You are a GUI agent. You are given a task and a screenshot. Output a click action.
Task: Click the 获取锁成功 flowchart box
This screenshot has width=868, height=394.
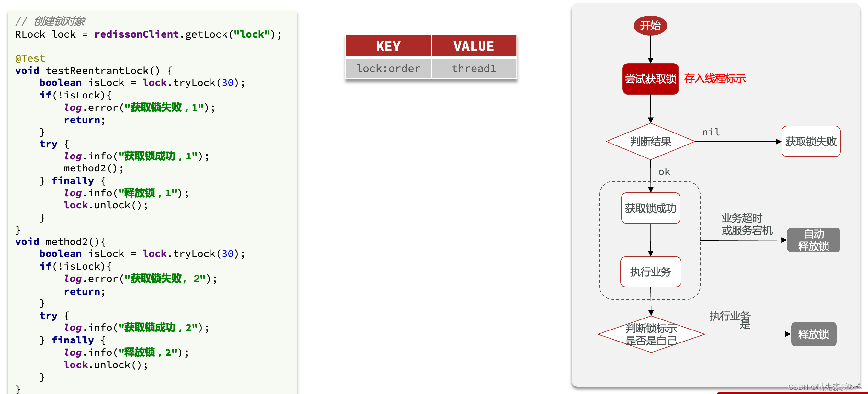pyautogui.click(x=650, y=208)
